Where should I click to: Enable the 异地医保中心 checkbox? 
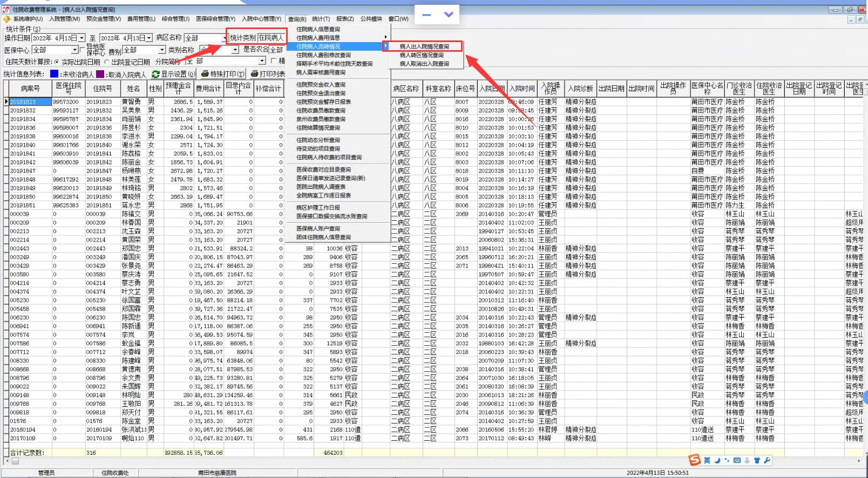click(83, 50)
